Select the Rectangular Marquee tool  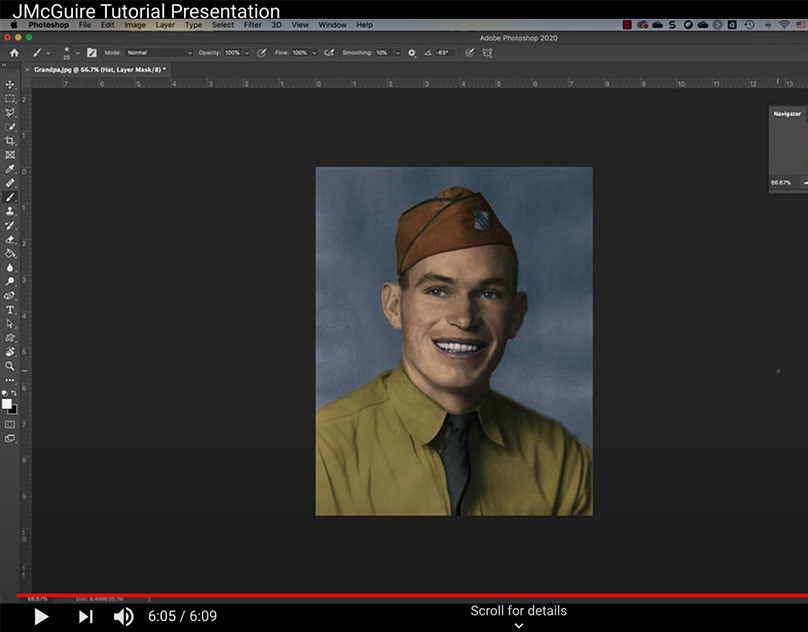[x=10, y=98]
